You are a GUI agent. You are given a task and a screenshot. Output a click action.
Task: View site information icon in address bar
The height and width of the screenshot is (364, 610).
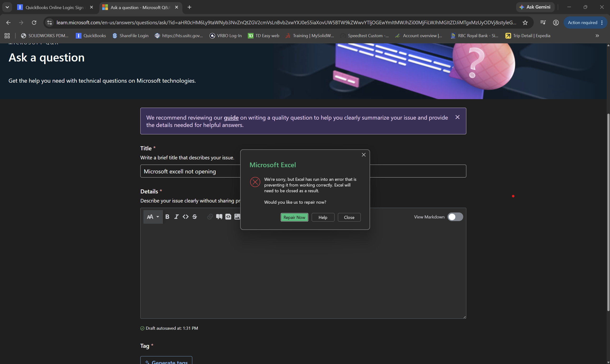(50, 23)
